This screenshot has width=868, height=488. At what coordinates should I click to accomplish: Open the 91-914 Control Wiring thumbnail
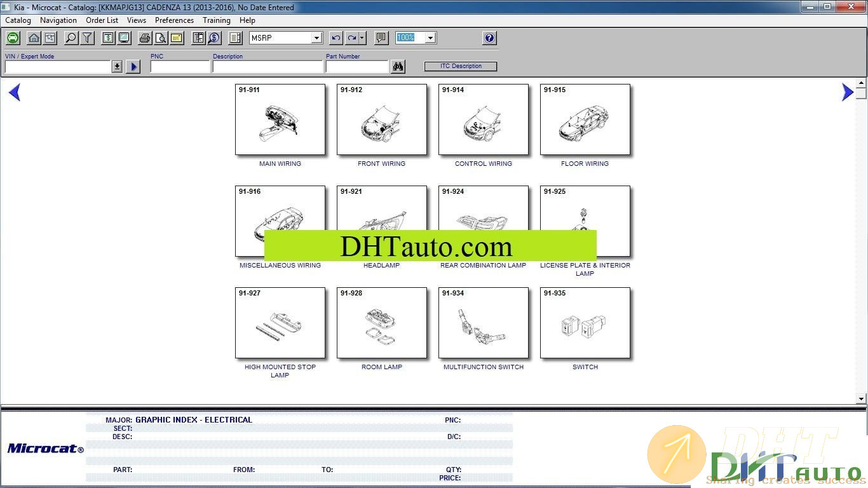coord(484,119)
